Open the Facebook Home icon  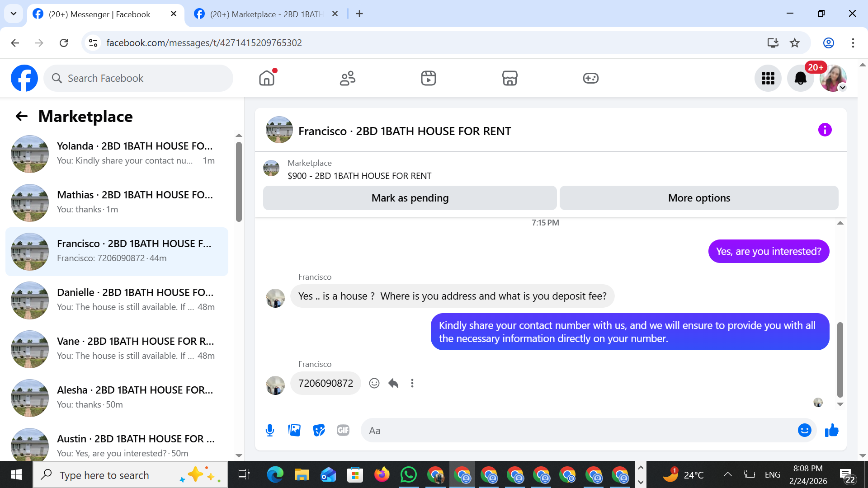point(267,78)
